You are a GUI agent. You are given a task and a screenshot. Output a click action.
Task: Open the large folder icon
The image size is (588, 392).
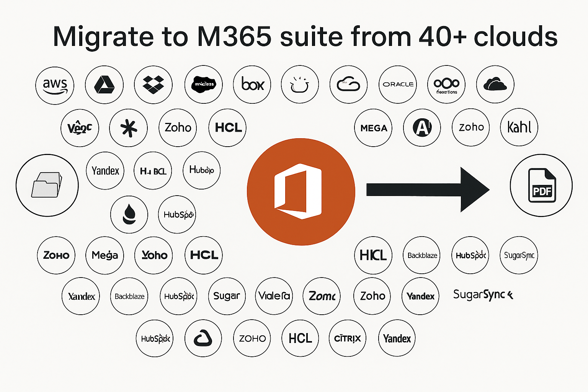pyautogui.click(x=47, y=185)
